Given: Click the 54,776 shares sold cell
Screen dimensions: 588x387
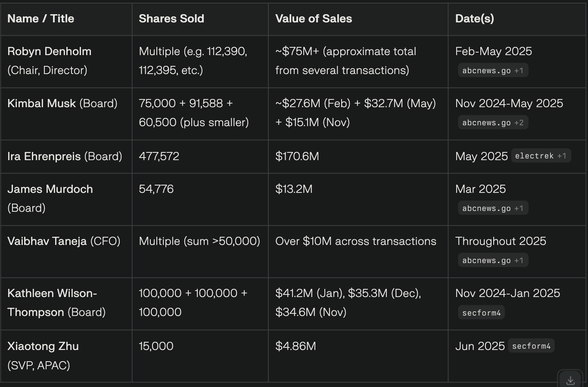Looking at the screenshot, I should [x=156, y=189].
